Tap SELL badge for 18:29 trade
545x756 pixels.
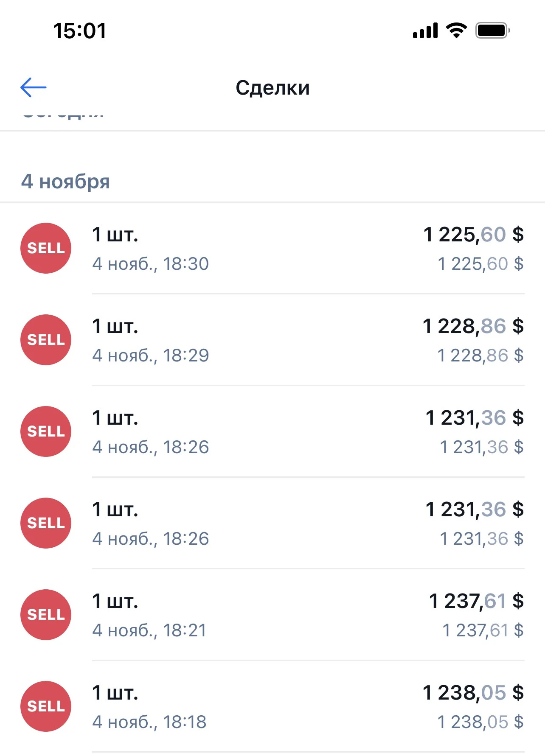(x=46, y=340)
